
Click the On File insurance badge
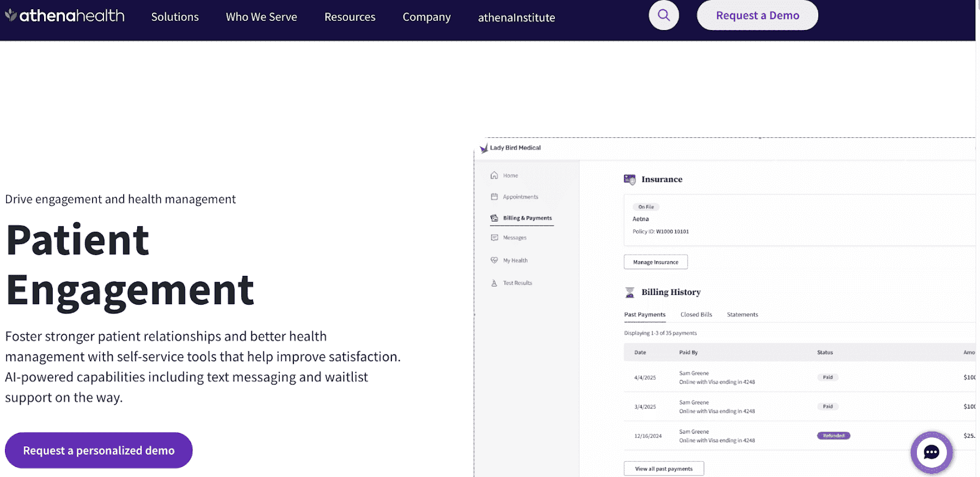click(646, 207)
